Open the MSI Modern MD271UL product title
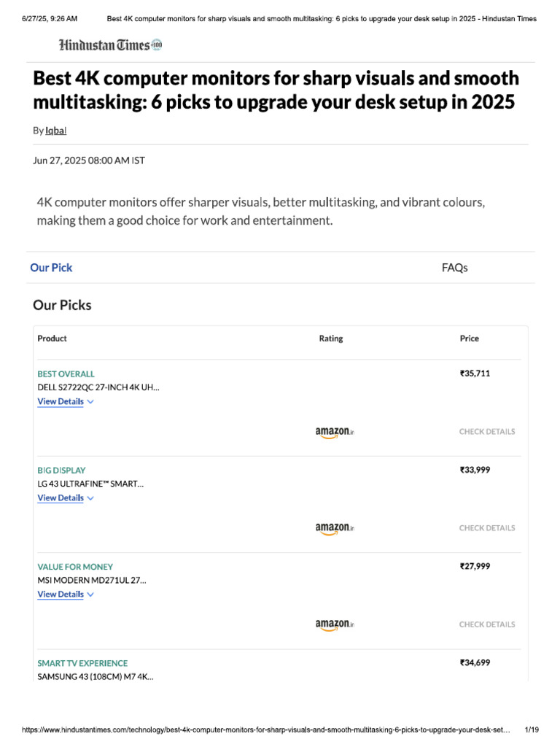This screenshot has height=747, width=560. pyautogui.click(x=91, y=580)
